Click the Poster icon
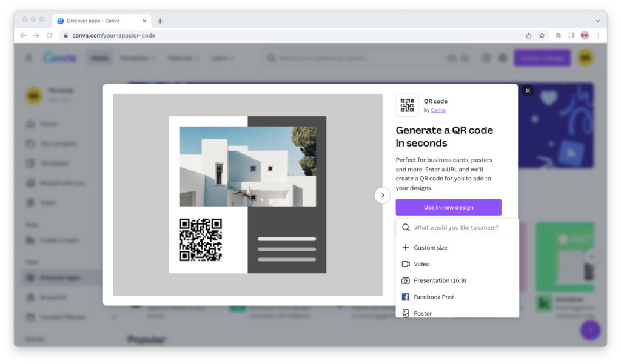621x364 pixels. coord(406,313)
